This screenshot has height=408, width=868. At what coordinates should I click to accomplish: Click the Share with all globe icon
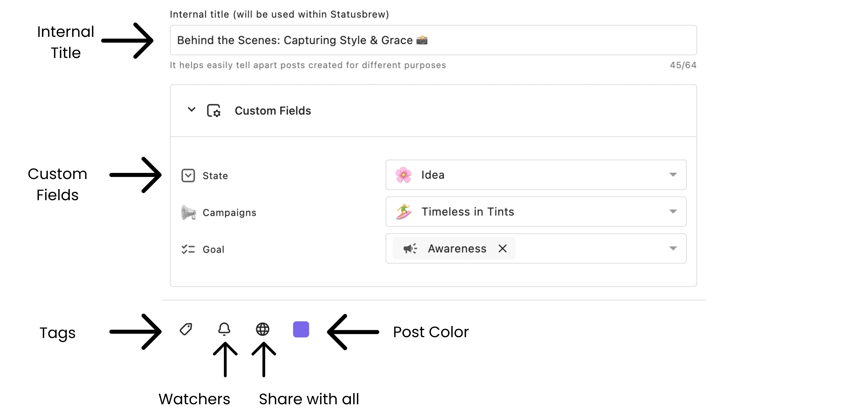coord(262,329)
